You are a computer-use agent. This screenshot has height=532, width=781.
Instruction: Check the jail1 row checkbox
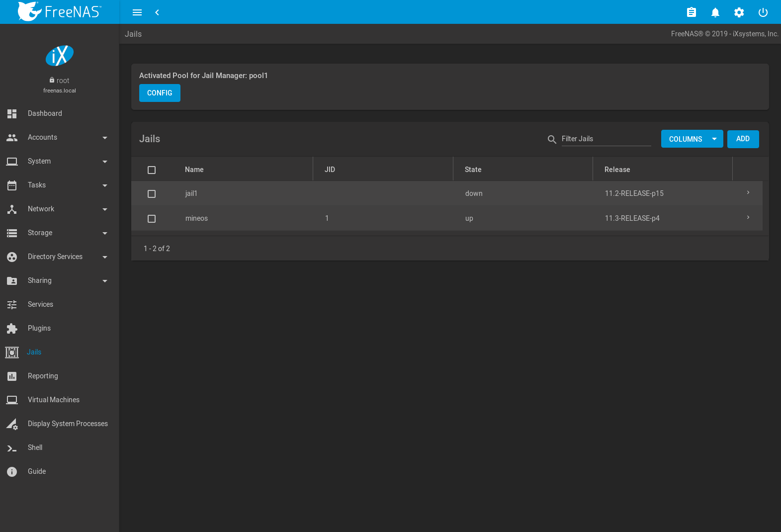pos(152,194)
